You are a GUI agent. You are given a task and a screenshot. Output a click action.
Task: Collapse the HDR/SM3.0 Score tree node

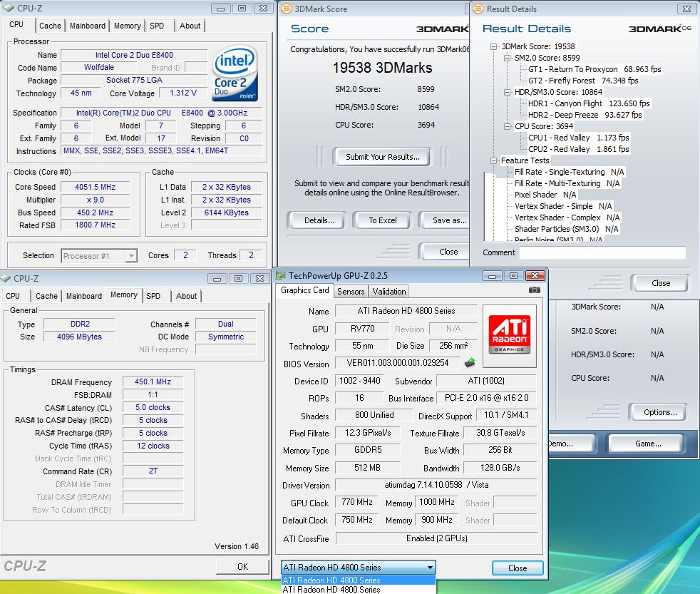[x=507, y=93]
